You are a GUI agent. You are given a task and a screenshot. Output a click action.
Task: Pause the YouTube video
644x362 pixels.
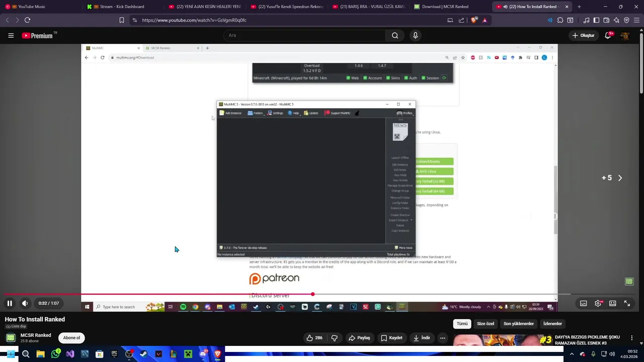tap(10, 303)
